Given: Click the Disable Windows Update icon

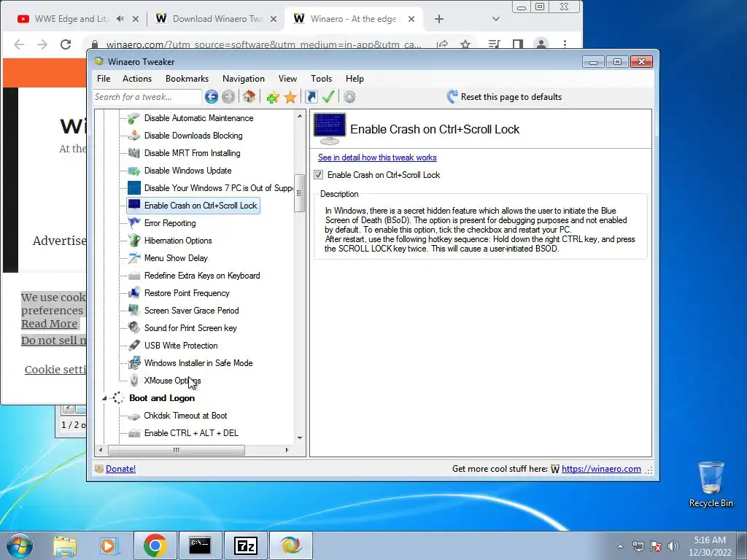Looking at the screenshot, I should point(134,171).
